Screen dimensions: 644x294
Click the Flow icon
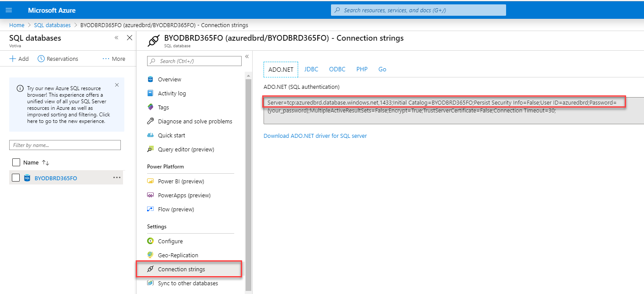[150, 209]
